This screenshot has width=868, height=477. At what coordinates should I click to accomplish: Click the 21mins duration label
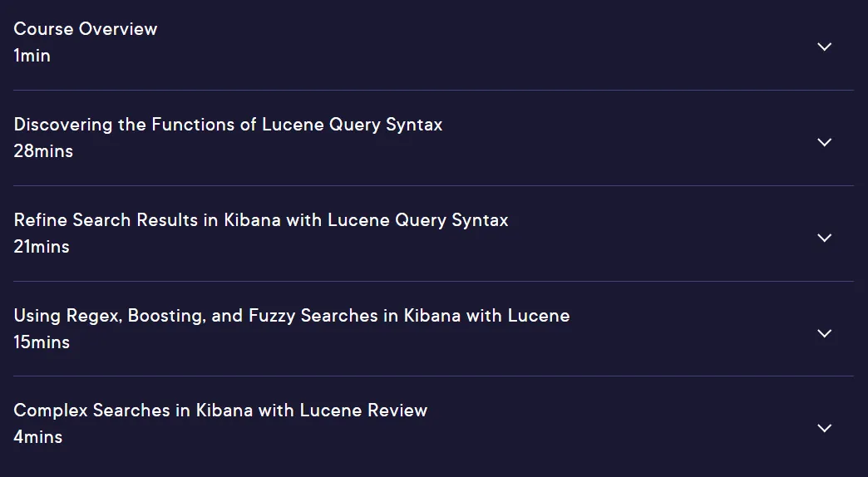(x=42, y=247)
